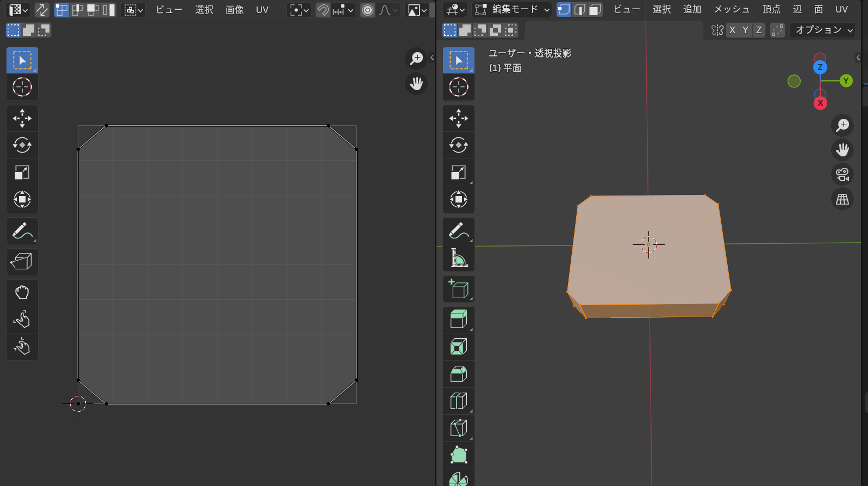Select the UV editor Select Box tool
Screen dimensions: 868x486
click(x=22, y=60)
